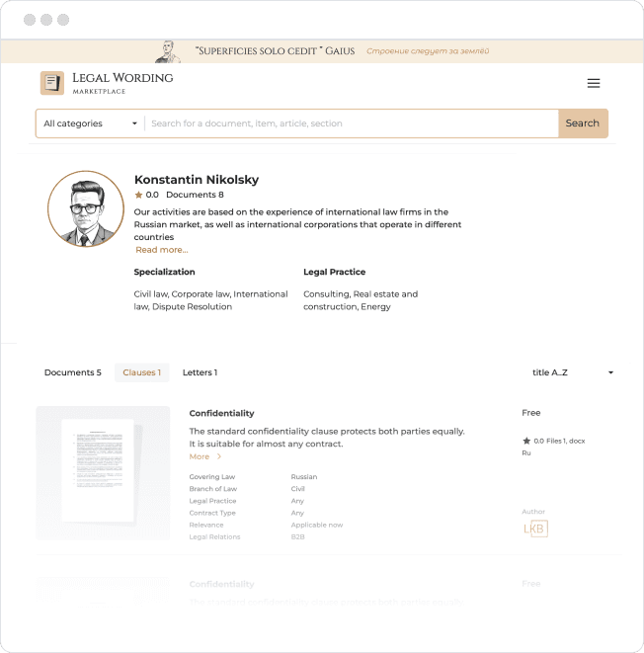Screen dimensions: 644x653
Task: Switch to the Documents 5 tab
Action: [72, 372]
